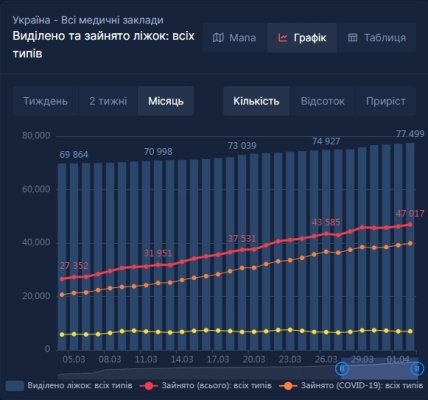428x400 pixels.
Task: Click the y-axis label 40,000
Action: click(36, 242)
